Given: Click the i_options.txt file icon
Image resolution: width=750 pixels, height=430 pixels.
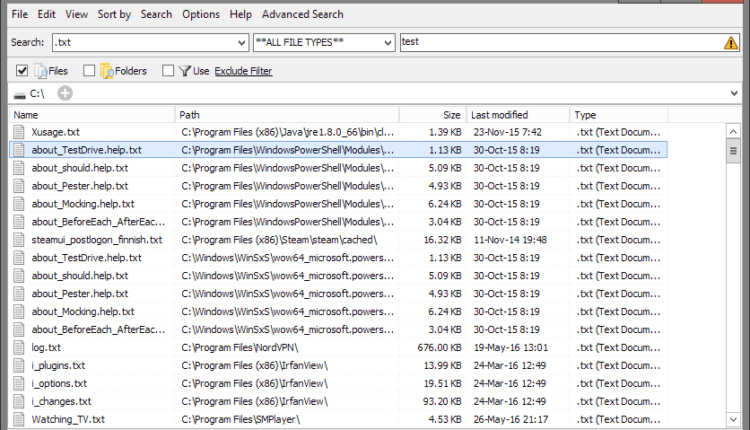Looking at the screenshot, I should pyautogui.click(x=19, y=384).
